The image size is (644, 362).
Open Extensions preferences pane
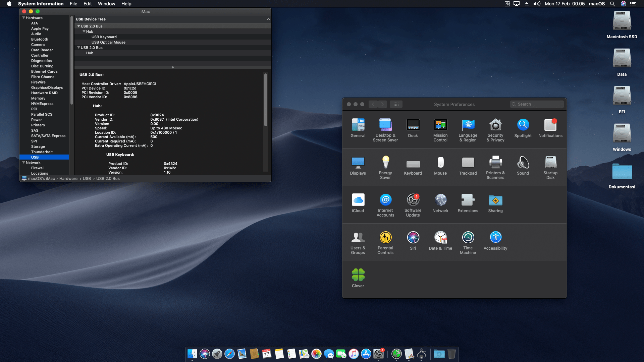click(468, 203)
